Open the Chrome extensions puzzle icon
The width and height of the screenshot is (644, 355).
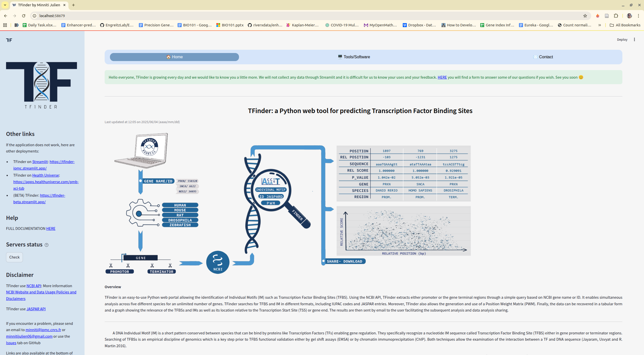tap(616, 16)
